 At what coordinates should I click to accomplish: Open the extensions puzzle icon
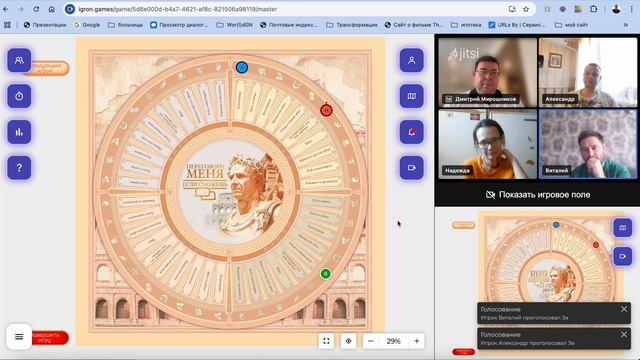[x=593, y=9]
